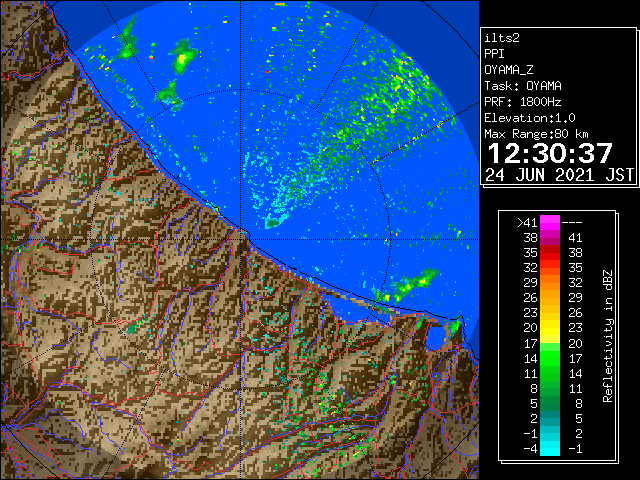Click the 'PRF: 1800Hz' value
The image size is (640, 480).
(523, 102)
